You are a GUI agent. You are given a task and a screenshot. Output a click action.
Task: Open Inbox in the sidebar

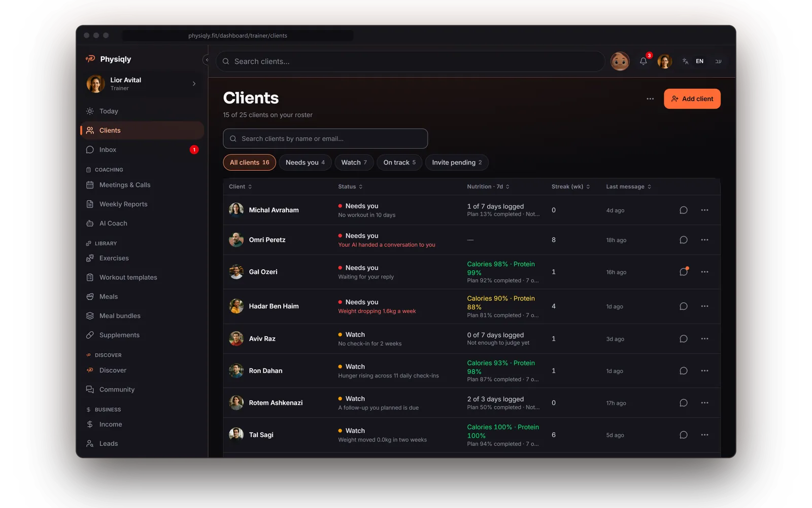(142, 150)
